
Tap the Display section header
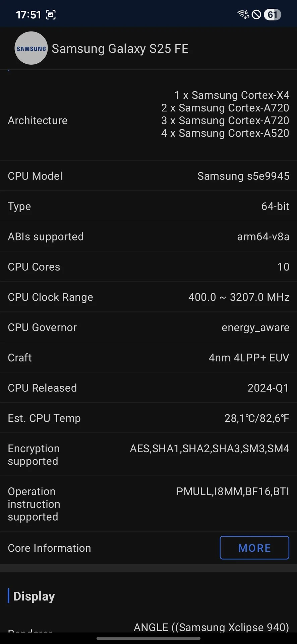click(x=34, y=596)
